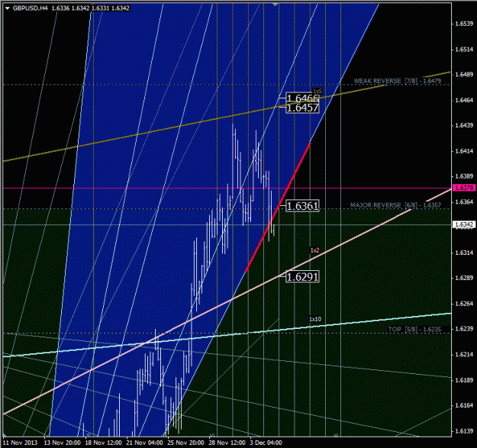The height and width of the screenshot is (448, 477).
Task: Click 1.6414 on the price scale
Action: click(464, 151)
